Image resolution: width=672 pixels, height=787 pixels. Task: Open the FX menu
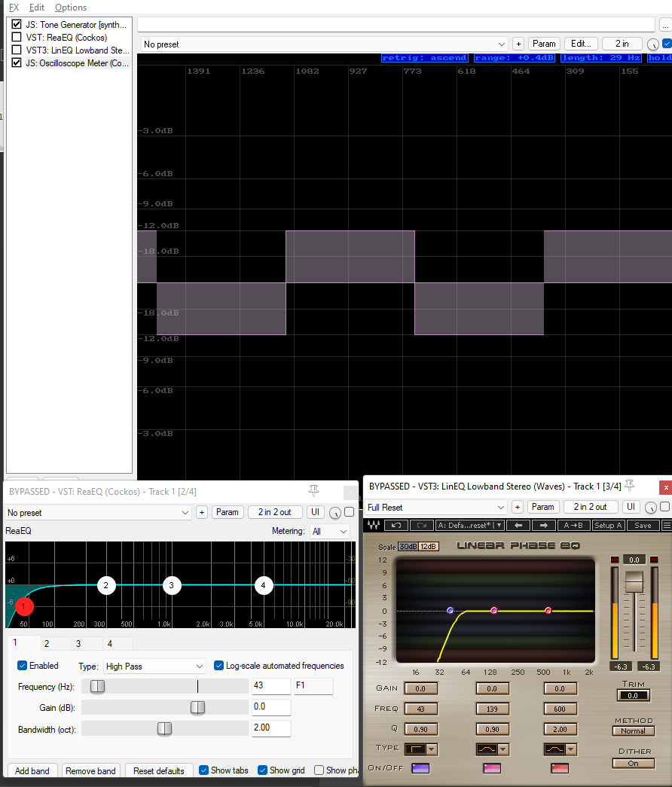click(14, 8)
